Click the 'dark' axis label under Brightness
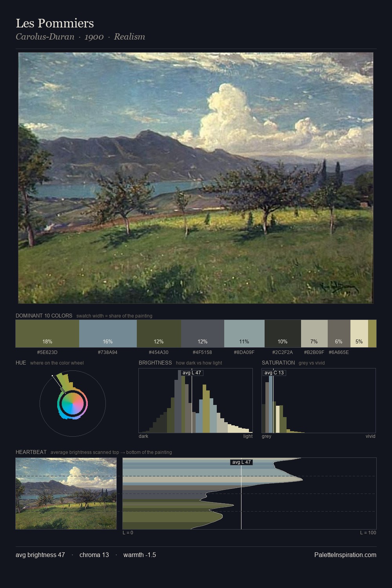This screenshot has width=392, height=588. coord(143,436)
